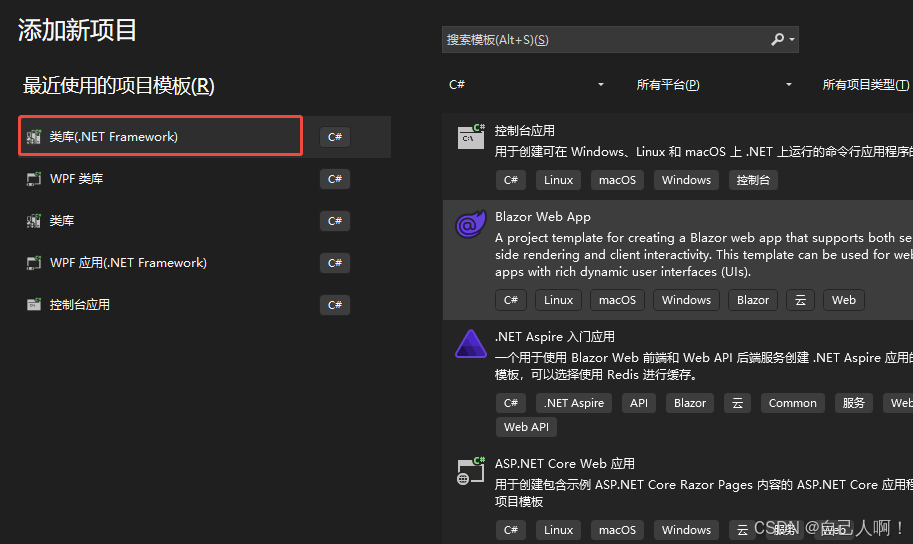Click the recent 控制台应用 template icon
Image resolution: width=913 pixels, height=544 pixels.
pos(34,305)
